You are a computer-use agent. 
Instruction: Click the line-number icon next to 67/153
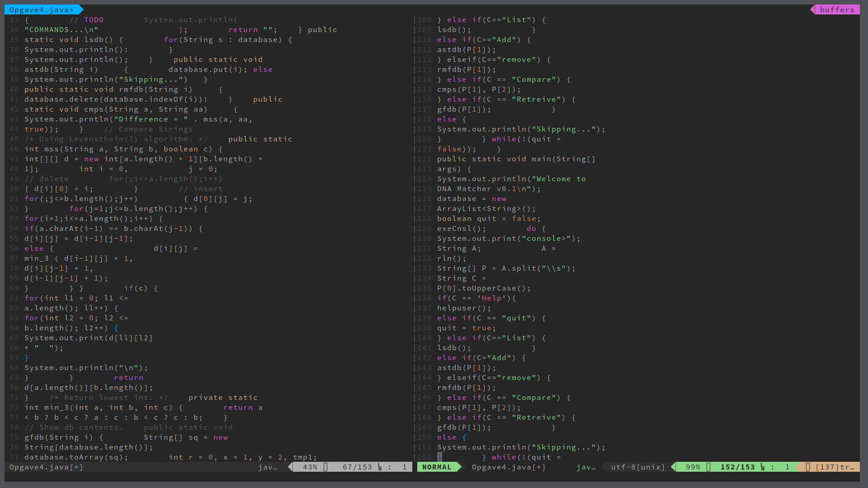(x=380, y=467)
